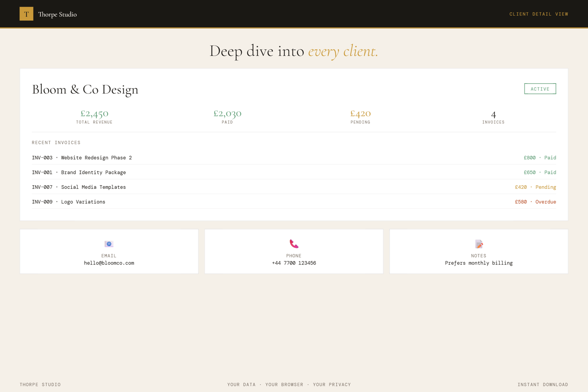Screen dimensions: 588x392
Task: Click the hello@bloomco.com email address
Action: click(x=109, y=263)
